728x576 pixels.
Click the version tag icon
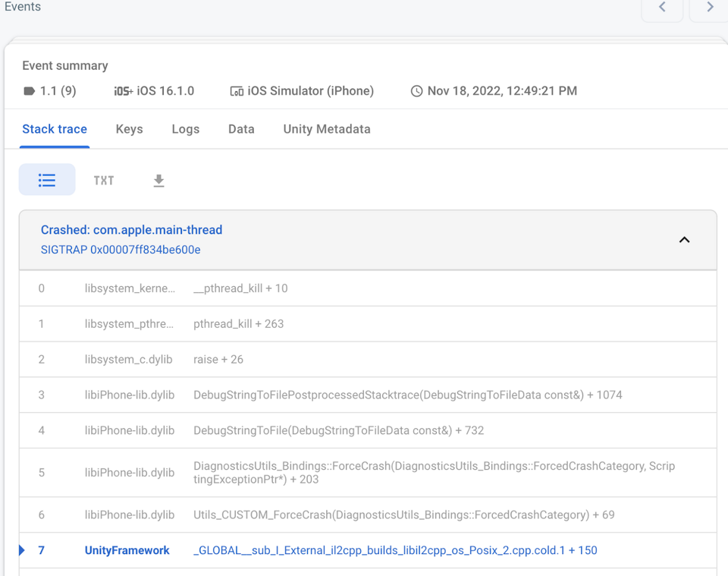[x=30, y=91]
